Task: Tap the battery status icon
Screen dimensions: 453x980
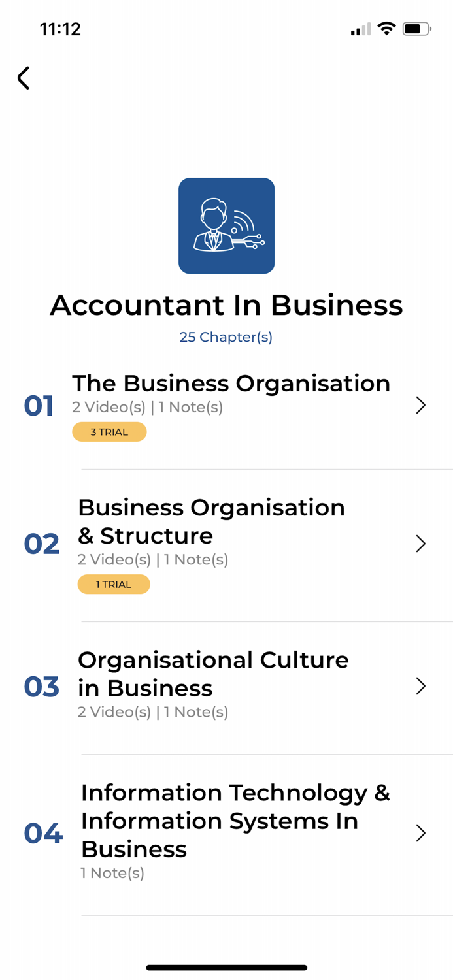Action: [x=416, y=29]
